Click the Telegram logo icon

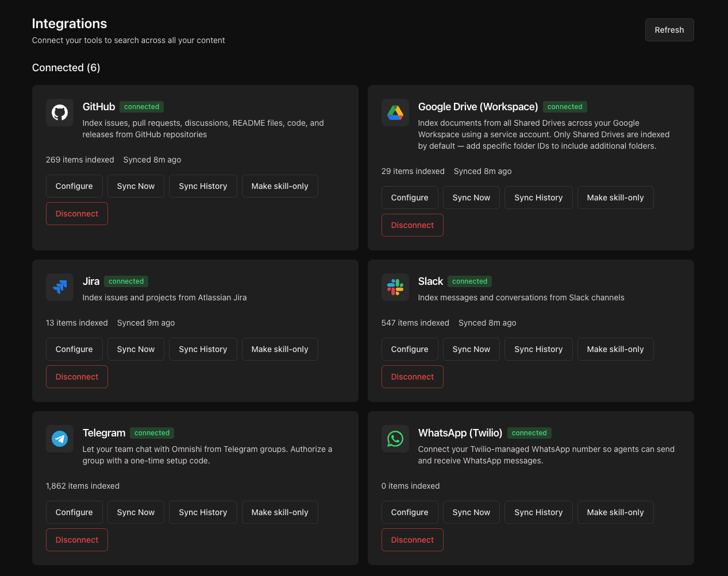point(60,439)
